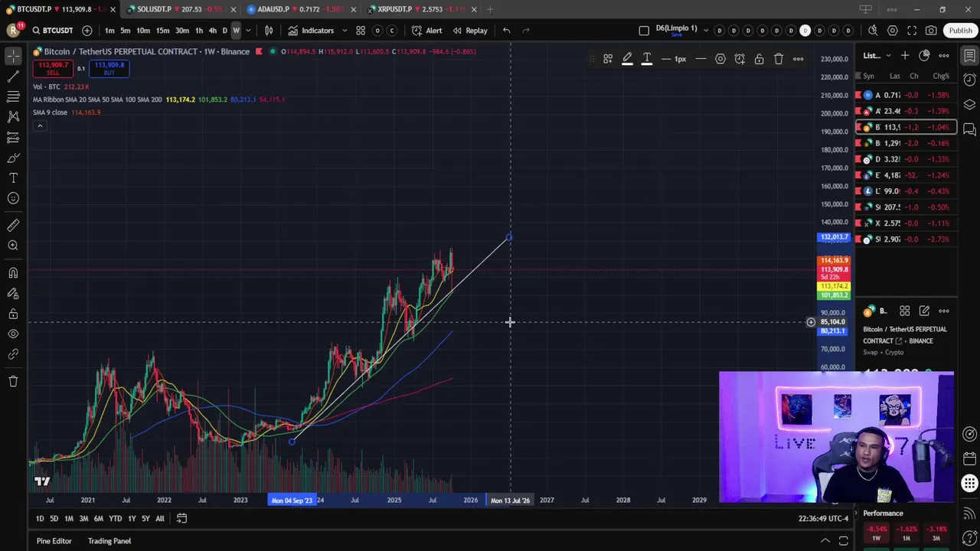Publish the chart idea
This screenshot has width=980, height=551.
[960, 31]
